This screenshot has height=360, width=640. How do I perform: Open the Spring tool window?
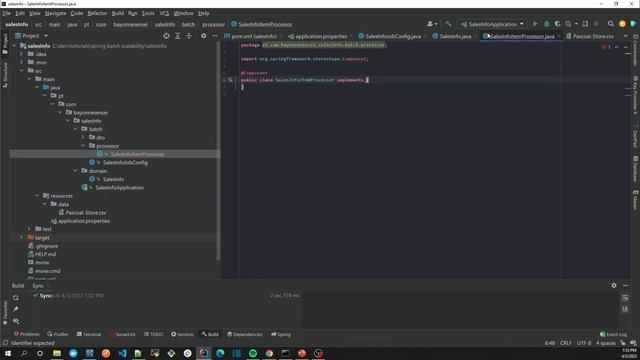click(281, 334)
